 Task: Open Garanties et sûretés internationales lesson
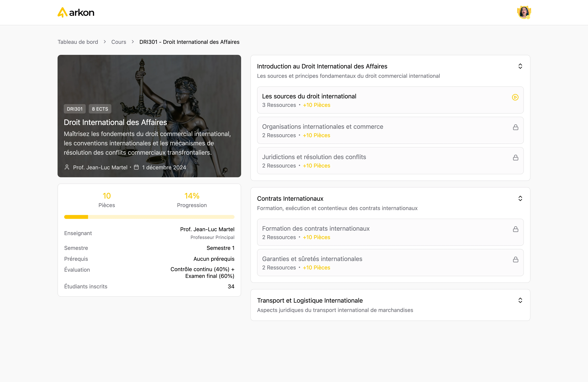(x=390, y=262)
